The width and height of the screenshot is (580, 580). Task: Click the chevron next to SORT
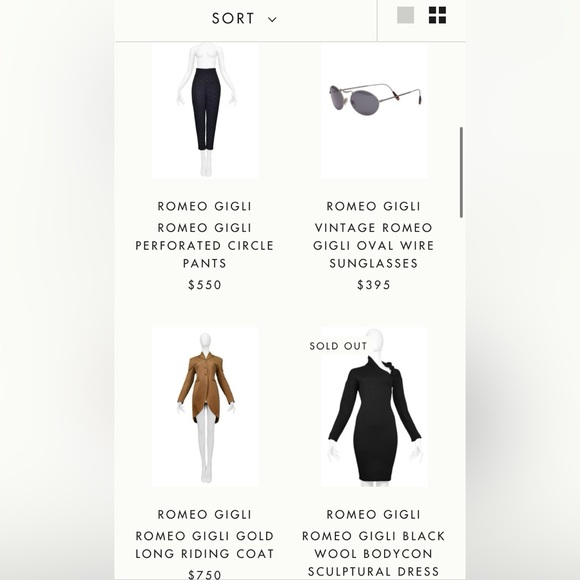coord(272,20)
